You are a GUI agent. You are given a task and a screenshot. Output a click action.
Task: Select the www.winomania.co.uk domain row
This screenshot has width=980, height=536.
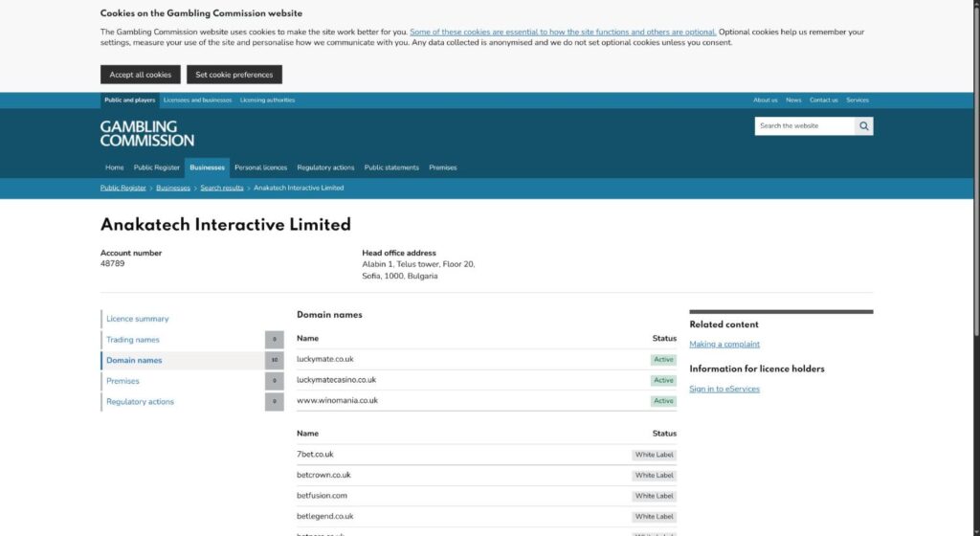486,400
